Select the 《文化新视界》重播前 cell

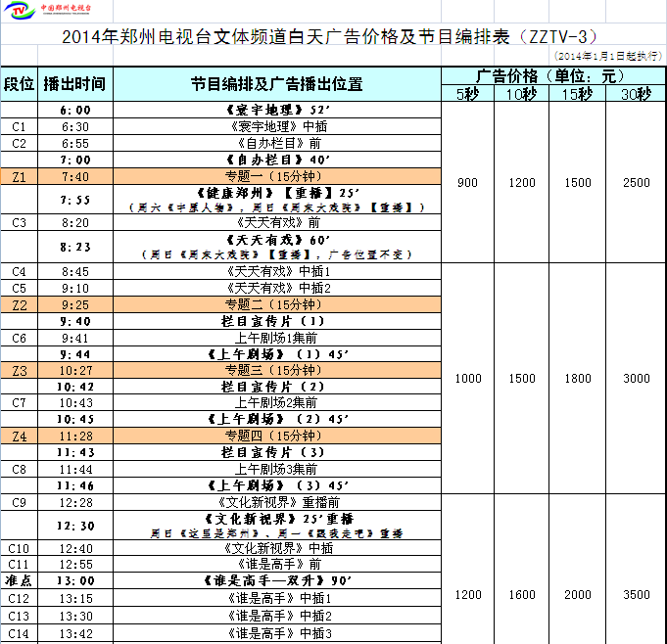pyautogui.click(x=277, y=502)
